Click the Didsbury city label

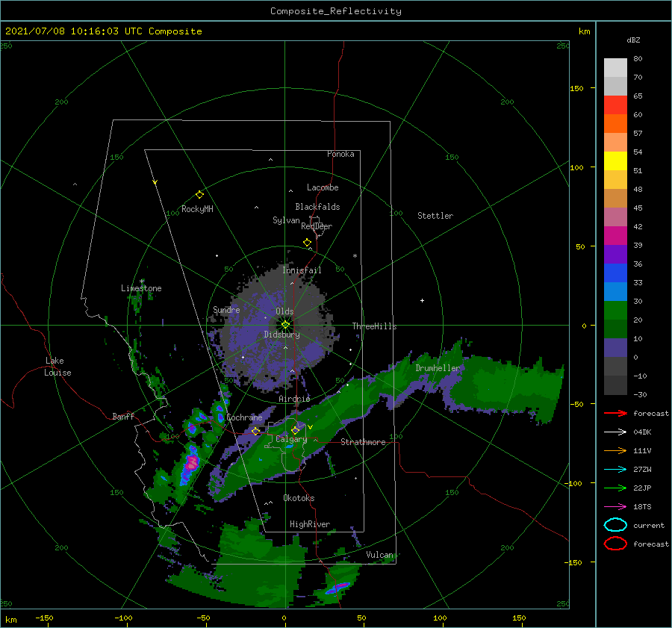click(x=281, y=335)
